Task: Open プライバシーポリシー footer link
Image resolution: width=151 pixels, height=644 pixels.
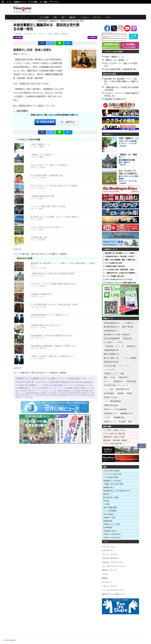Action: click(109, 586)
